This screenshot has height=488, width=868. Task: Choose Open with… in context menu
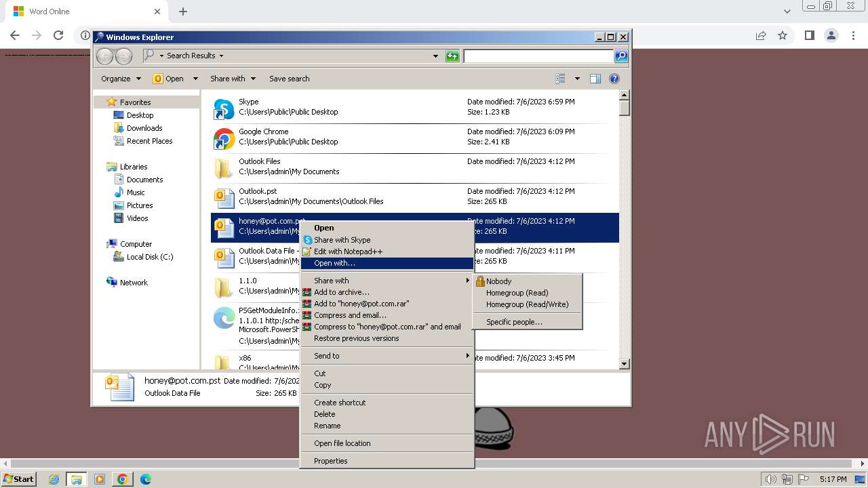(x=387, y=263)
